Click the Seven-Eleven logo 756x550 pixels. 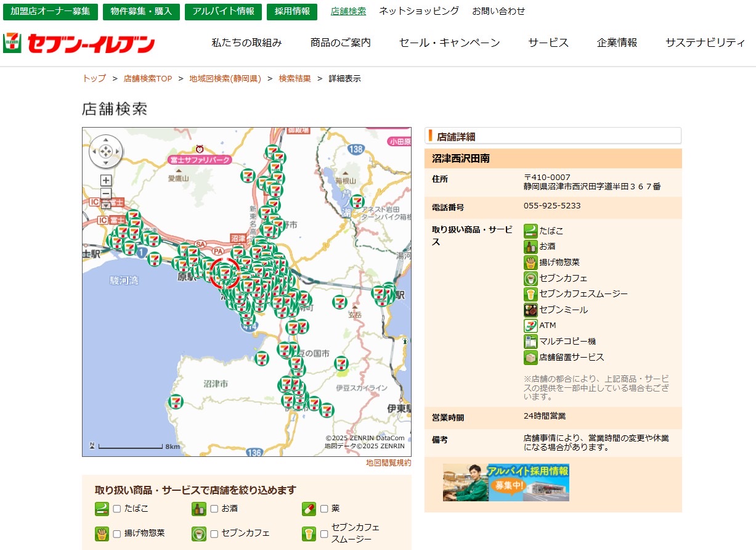[x=79, y=43]
